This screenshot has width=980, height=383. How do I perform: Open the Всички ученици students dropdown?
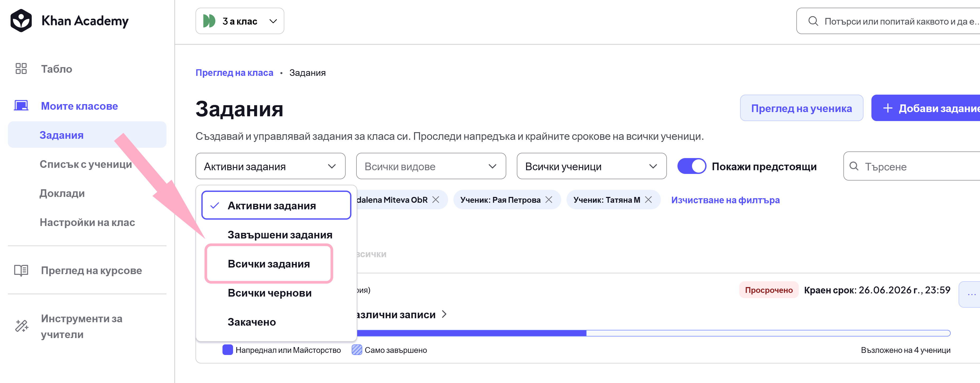tap(592, 166)
